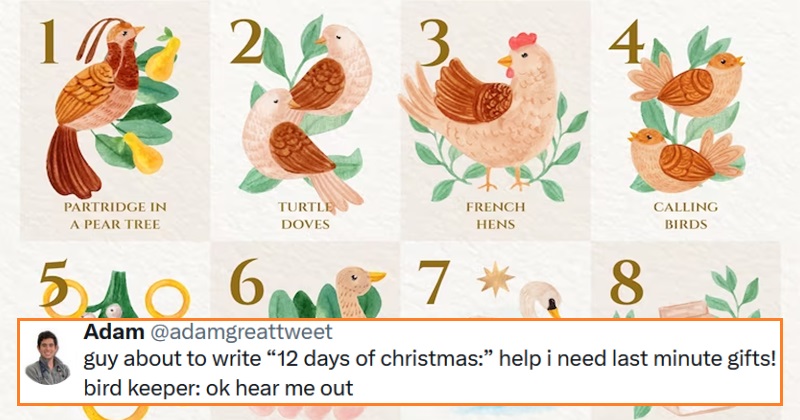Select the 'French Hens' caption

[x=495, y=215]
